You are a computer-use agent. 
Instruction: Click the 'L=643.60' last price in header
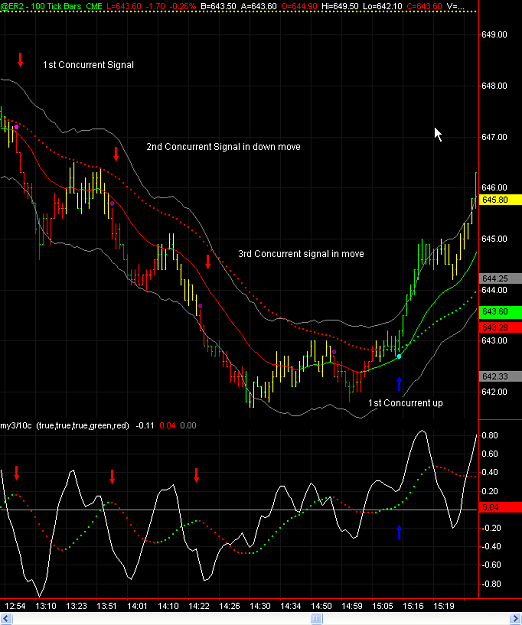point(123,6)
